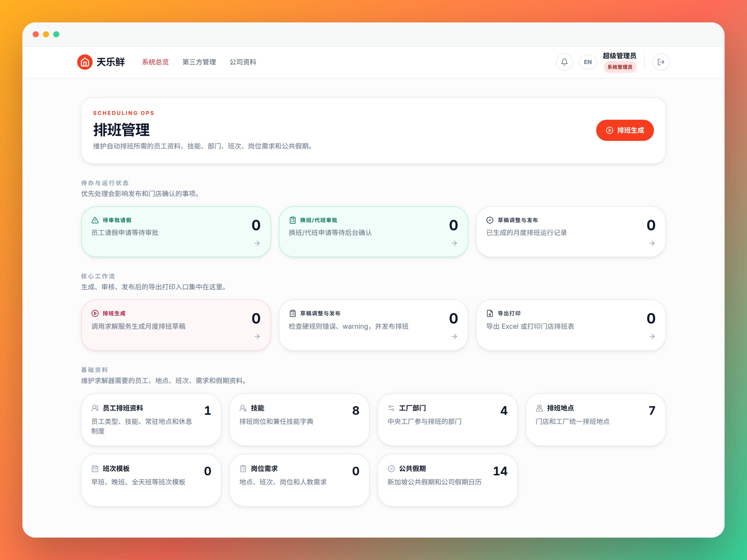Open arrow on 排班生成 workflow card

pos(257,336)
